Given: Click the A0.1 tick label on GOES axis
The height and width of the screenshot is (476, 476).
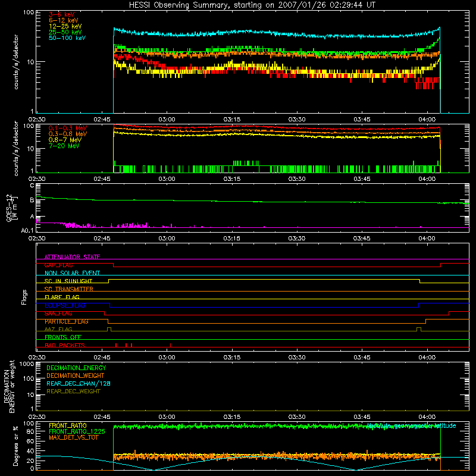Looking at the screenshot, I should (27, 231).
